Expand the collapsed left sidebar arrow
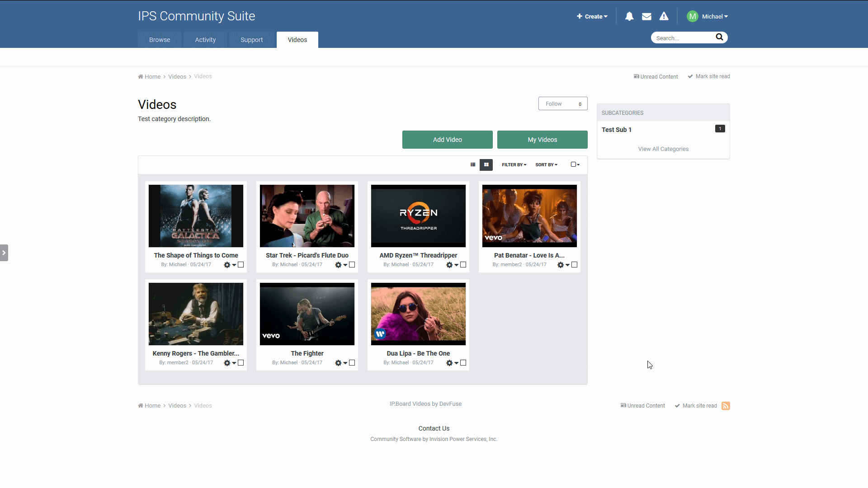The width and height of the screenshot is (868, 488). pos(4,253)
